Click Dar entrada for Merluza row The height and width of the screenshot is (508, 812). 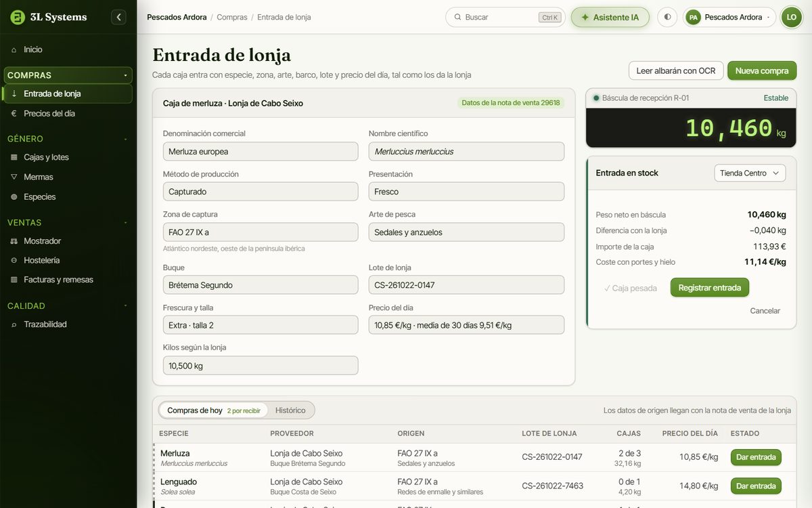coord(756,457)
